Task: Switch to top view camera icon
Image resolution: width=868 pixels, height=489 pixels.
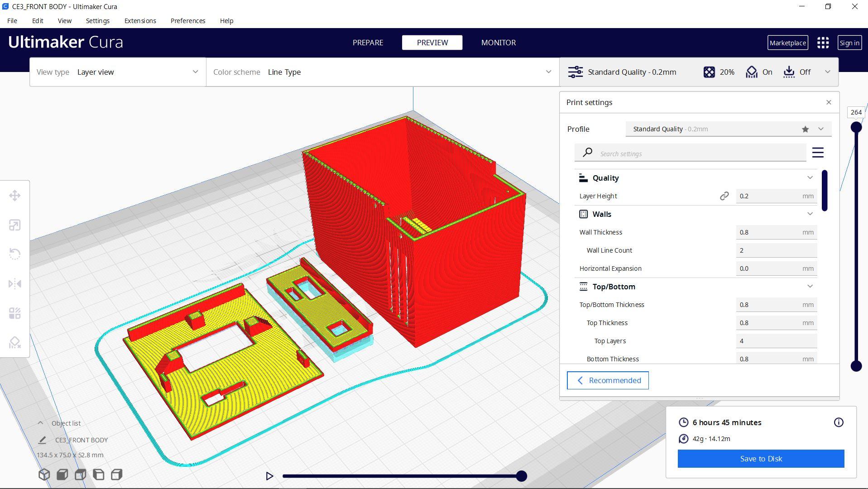Action: click(x=80, y=475)
